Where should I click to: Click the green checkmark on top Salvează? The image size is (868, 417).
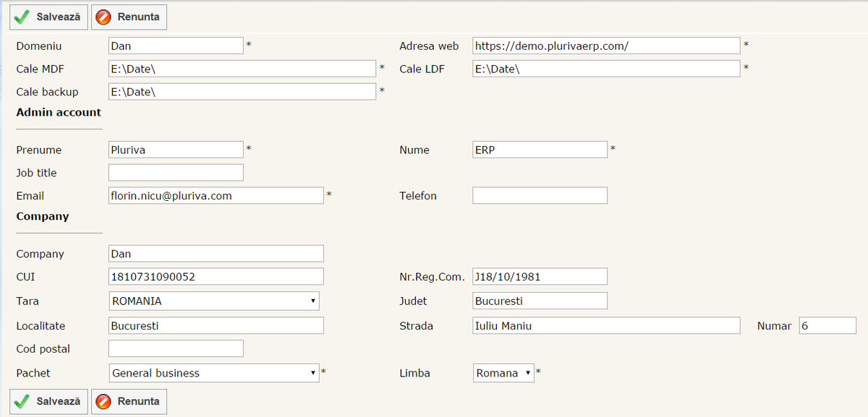[22, 17]
